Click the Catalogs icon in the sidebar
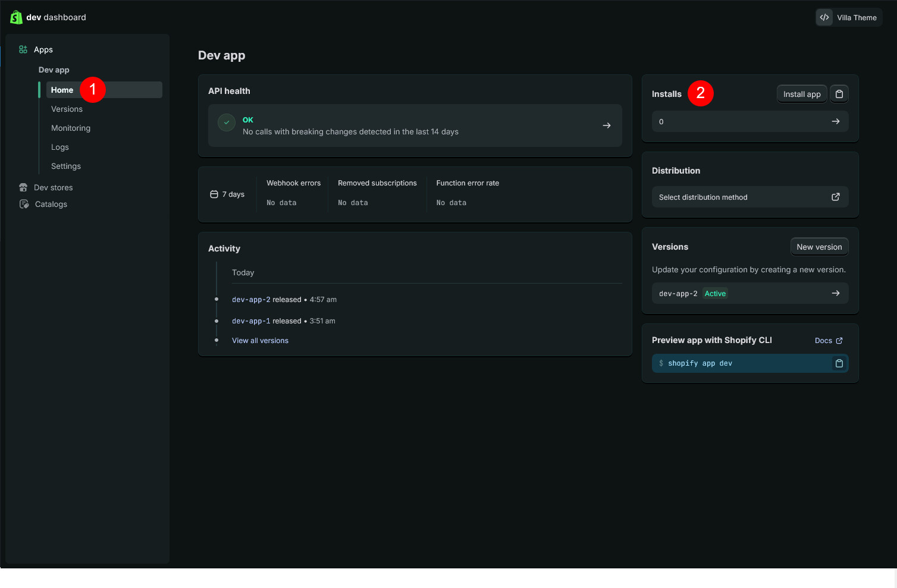Viewport: 897px width, 588px height. (24, 205)
